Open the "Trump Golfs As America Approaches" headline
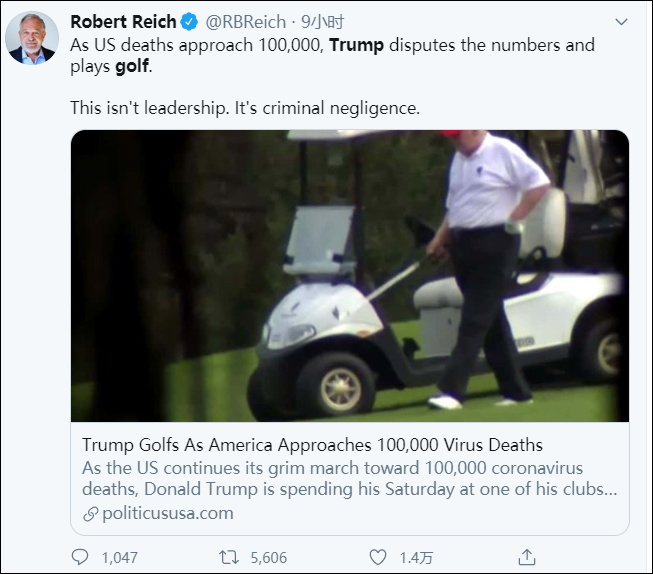The height and width of the screenshot is (574, 653). point(313,445)
